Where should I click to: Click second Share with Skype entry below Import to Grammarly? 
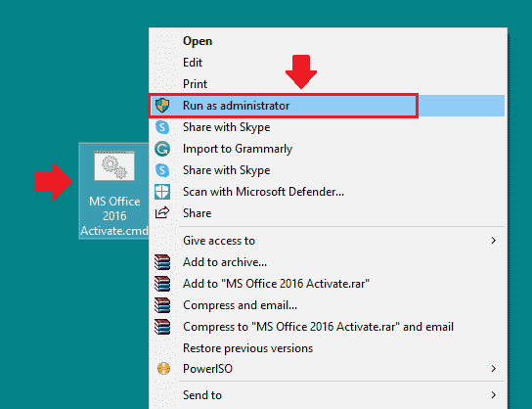pyautogui.click(x=327, y=170)
